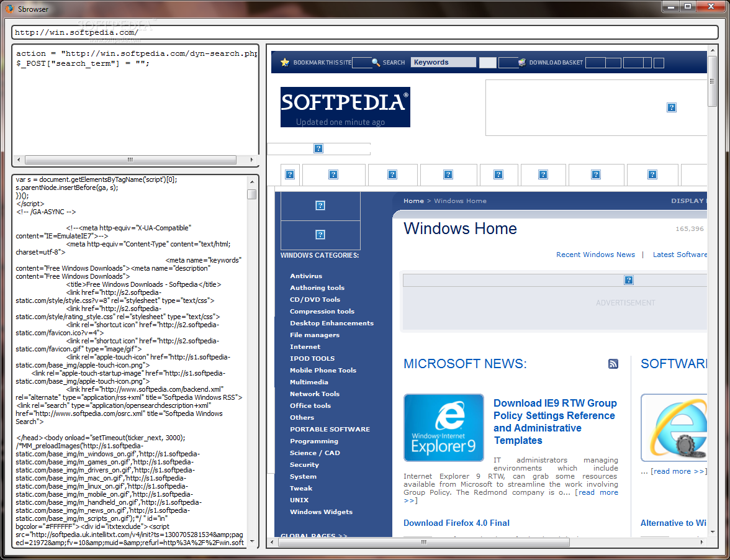Click scroll-left arrow of form pane
This screenshot has height=560, width=730.
19,160
